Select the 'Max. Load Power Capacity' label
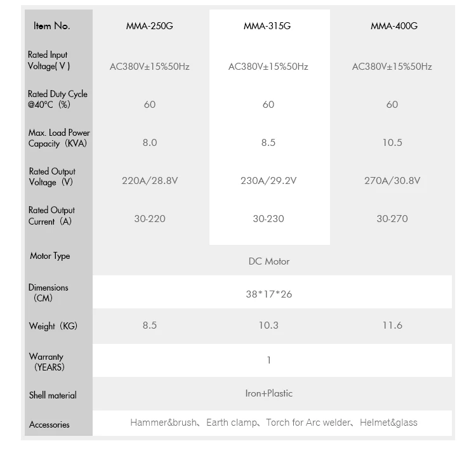 click(x=59, y=138)
